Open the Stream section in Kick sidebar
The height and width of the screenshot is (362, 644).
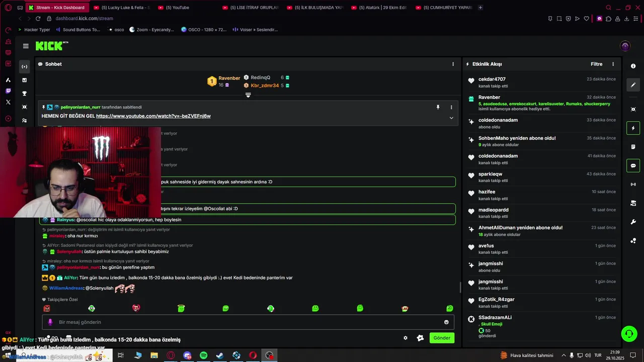(x=24, y=66)
